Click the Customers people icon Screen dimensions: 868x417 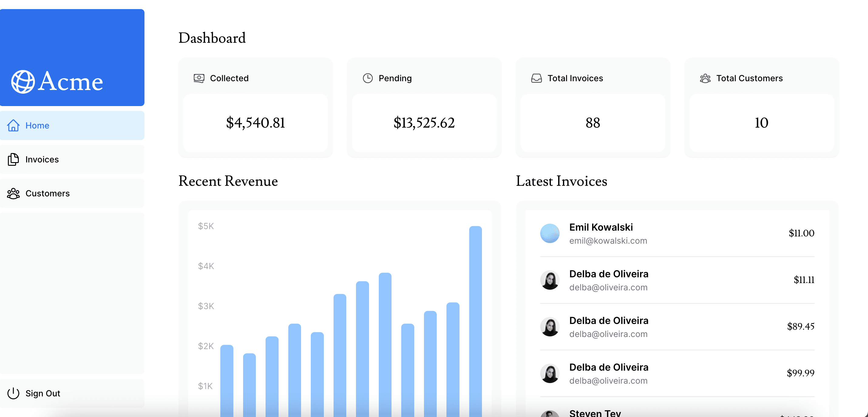click(x=13, y=194)
